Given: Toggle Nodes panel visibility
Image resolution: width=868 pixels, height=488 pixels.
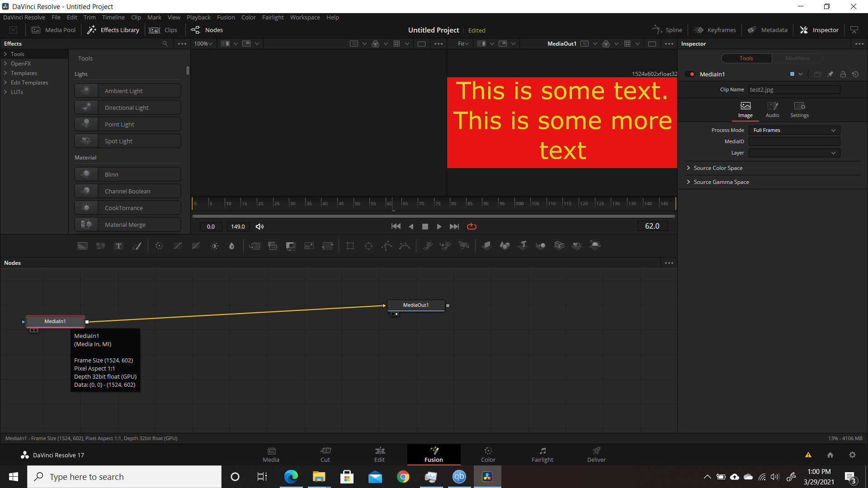Looking at the screenshot, I should (x=207, y=30).
